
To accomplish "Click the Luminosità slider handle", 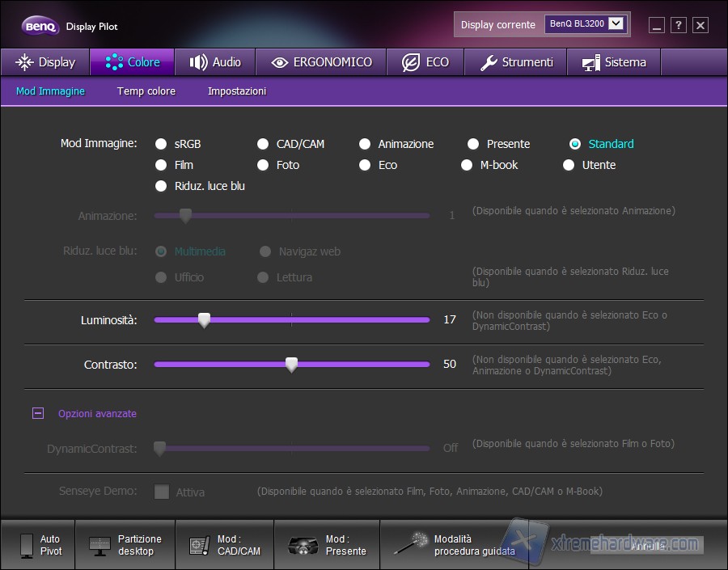I will [x=204, y=320].
